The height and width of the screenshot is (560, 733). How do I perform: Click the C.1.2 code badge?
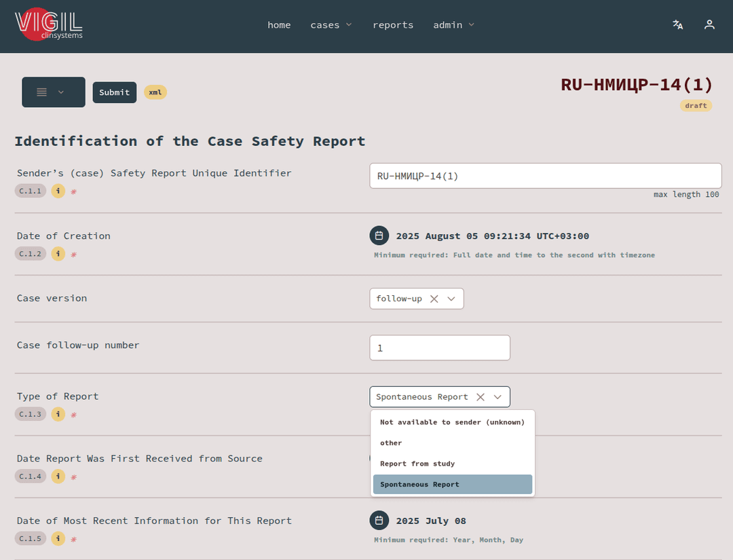(x=31, y=254)
